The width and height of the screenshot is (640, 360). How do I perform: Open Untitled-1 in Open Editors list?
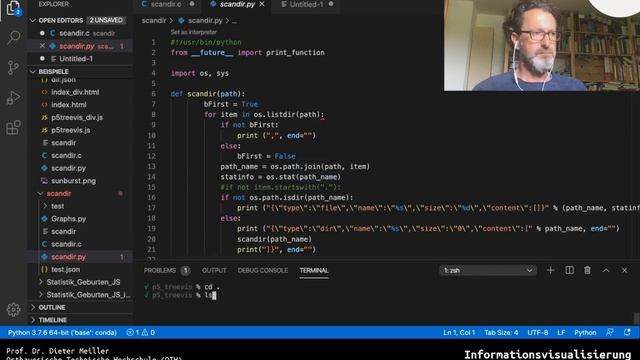tap(80, 59)
